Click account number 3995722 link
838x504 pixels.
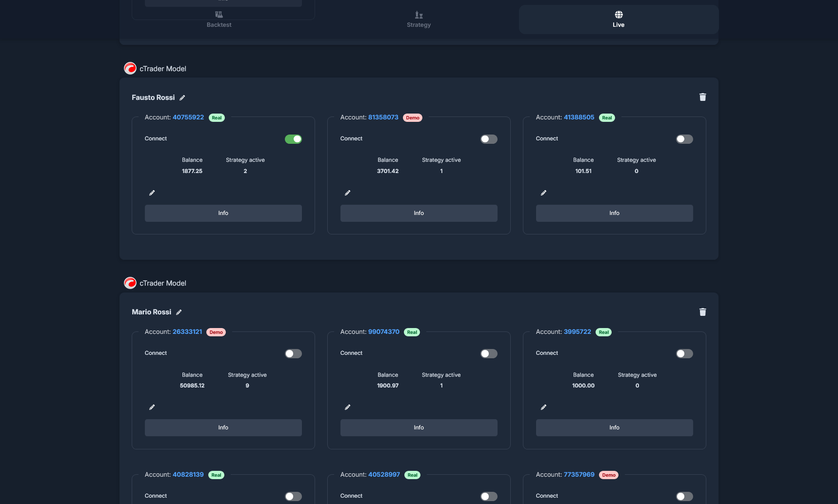(578, 332)
